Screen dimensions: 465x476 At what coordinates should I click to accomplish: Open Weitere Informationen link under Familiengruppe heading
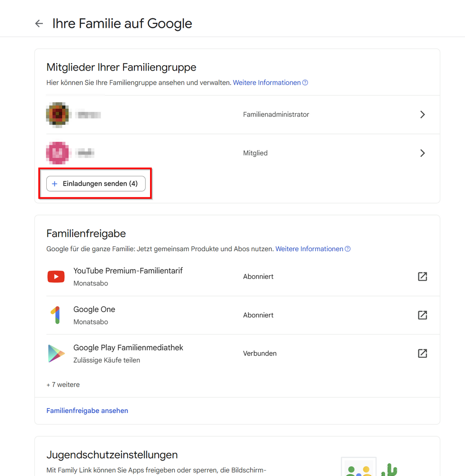coord(266,83)
